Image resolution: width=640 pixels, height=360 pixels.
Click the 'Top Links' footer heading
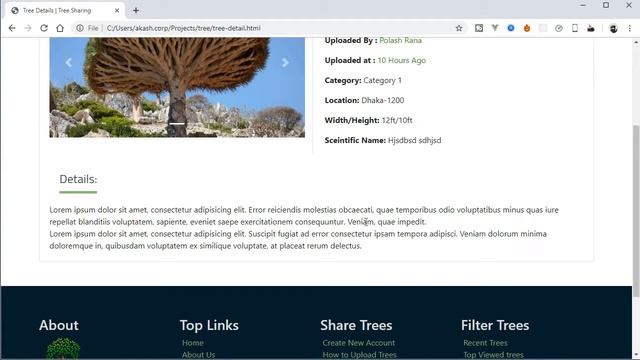[209, 325]
